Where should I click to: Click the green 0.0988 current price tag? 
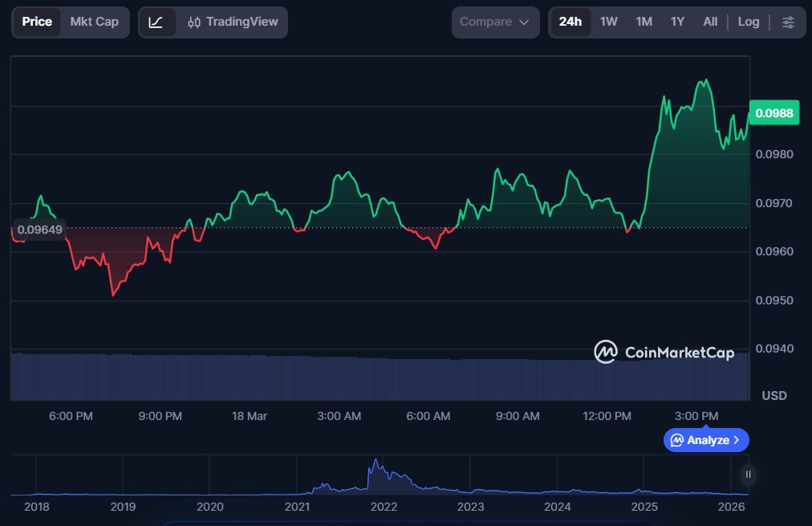[773, 113]
